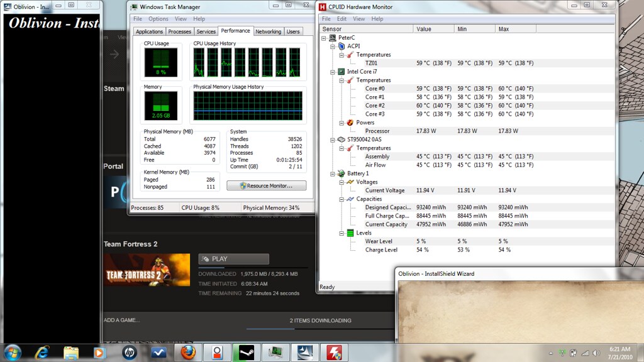Switch to Steam via its taskbar icon
This screenshot has height=362, width=644.
click(x=246, y=353)
